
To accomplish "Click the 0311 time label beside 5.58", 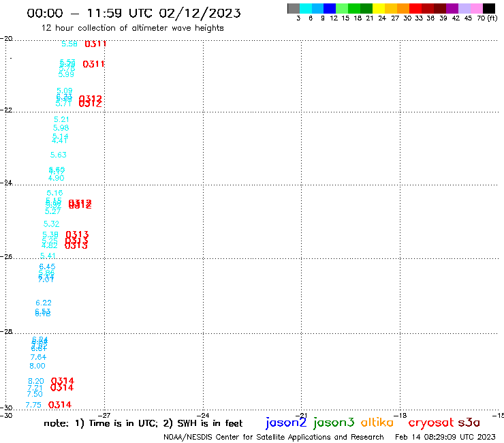I will click(x=95, y=44).
